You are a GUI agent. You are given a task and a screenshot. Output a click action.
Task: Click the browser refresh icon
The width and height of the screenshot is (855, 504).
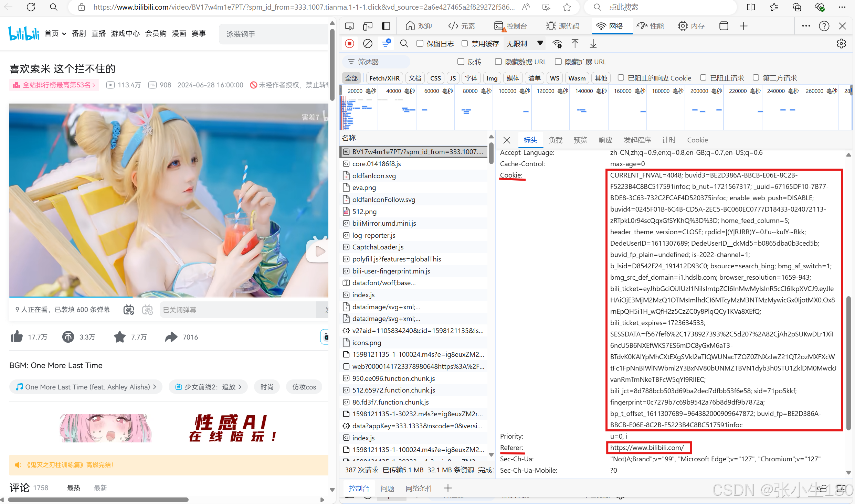31,7
